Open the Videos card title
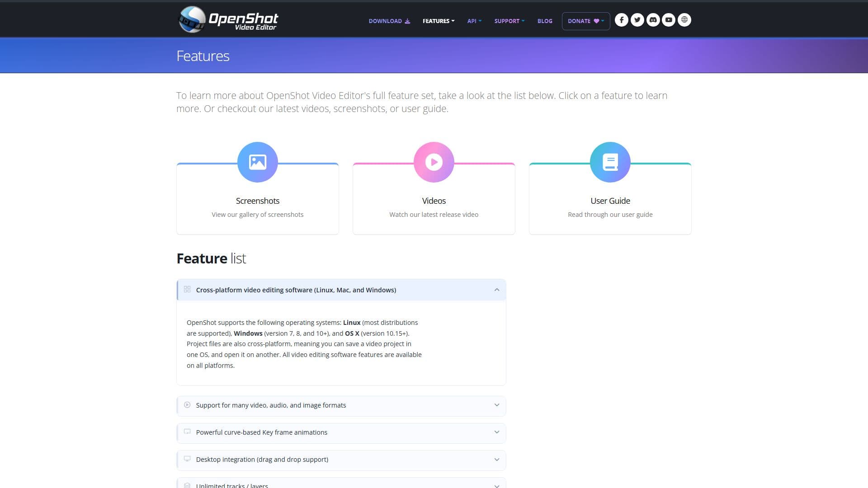The image size is (868, 488). [x=434, y=201]
